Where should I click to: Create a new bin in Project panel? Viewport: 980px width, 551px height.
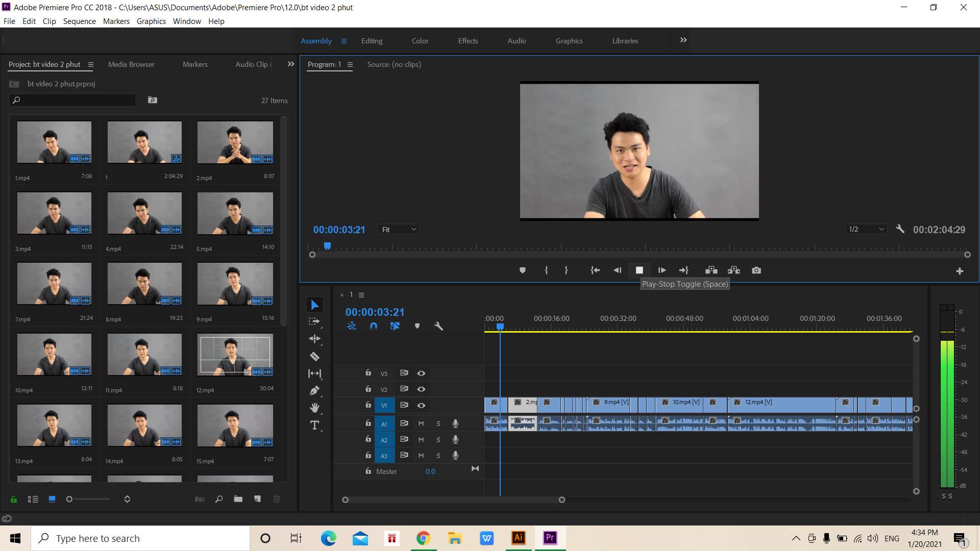pos(238,499)
